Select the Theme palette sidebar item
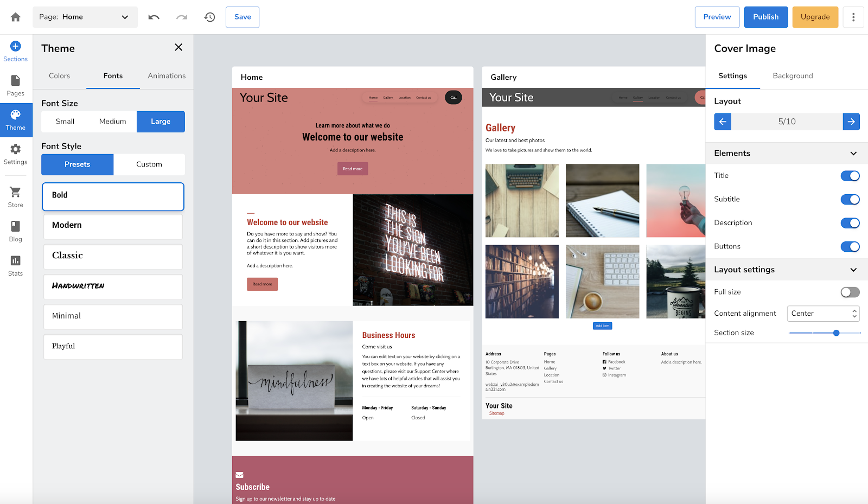This screenshot has width=868, height=504. [x=16, y=120]
